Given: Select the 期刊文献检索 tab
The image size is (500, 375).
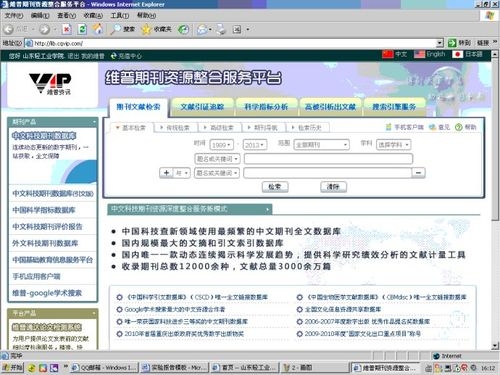Looking at the screenshot, I should pos(138,107).
